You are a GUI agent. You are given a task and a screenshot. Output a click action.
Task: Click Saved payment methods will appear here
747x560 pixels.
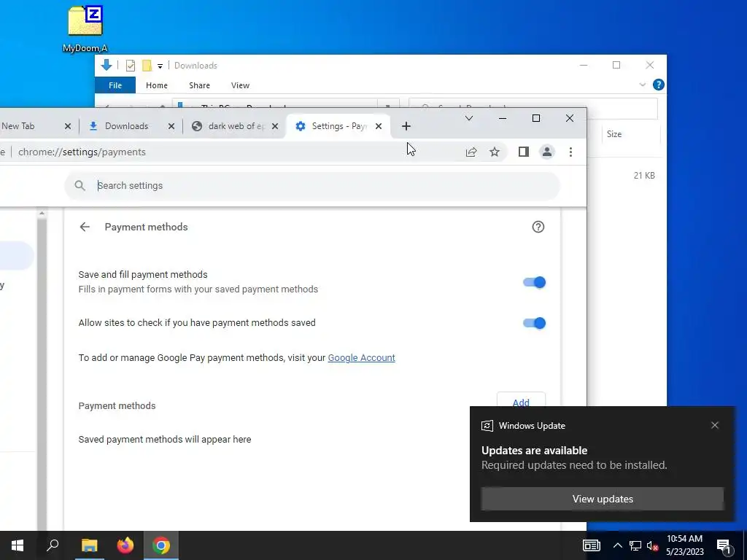tap(165, 439)
